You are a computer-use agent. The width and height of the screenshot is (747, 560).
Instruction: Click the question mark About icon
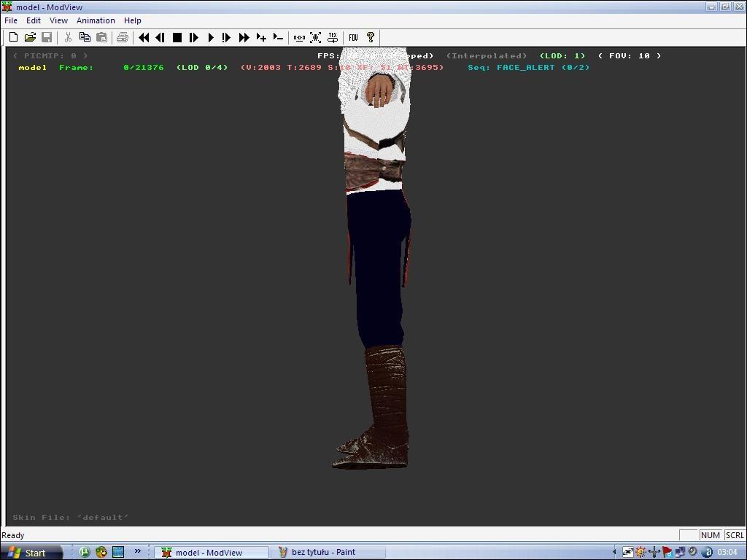370,37
